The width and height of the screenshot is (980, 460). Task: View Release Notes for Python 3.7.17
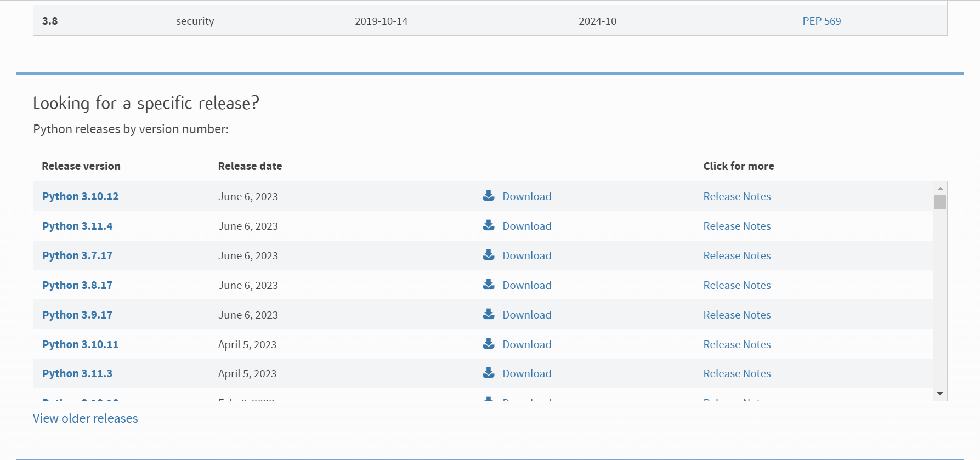pos(737,255)
